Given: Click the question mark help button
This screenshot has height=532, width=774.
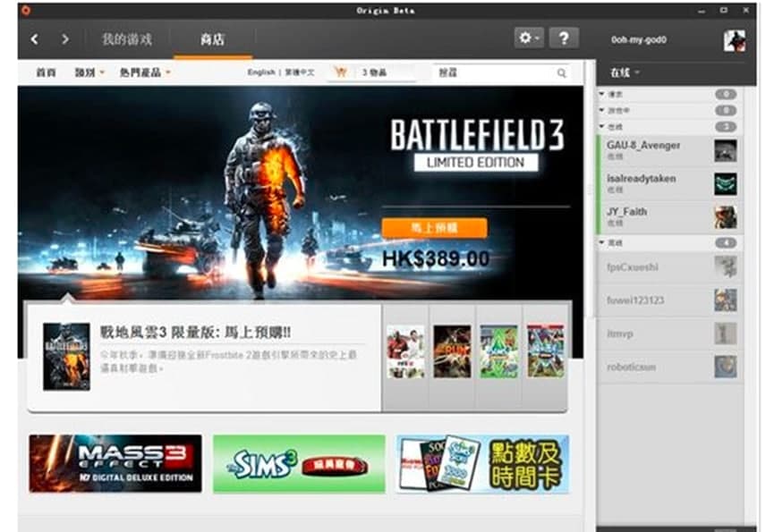Looking at the screenshot, I should pos(563,38).
